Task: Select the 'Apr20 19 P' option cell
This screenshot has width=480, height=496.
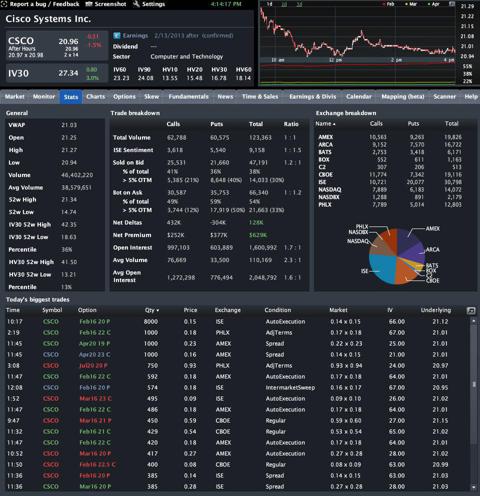Action: 95,344
